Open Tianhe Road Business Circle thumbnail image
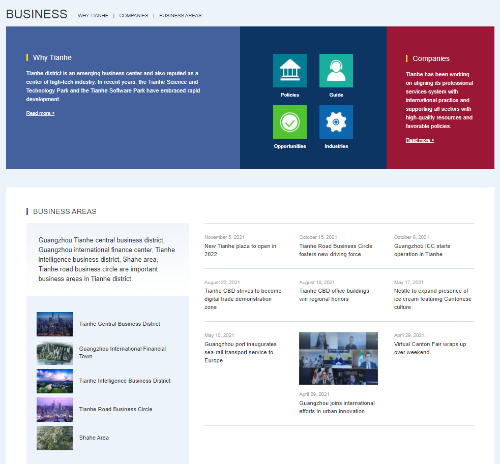 click(55, 409)
